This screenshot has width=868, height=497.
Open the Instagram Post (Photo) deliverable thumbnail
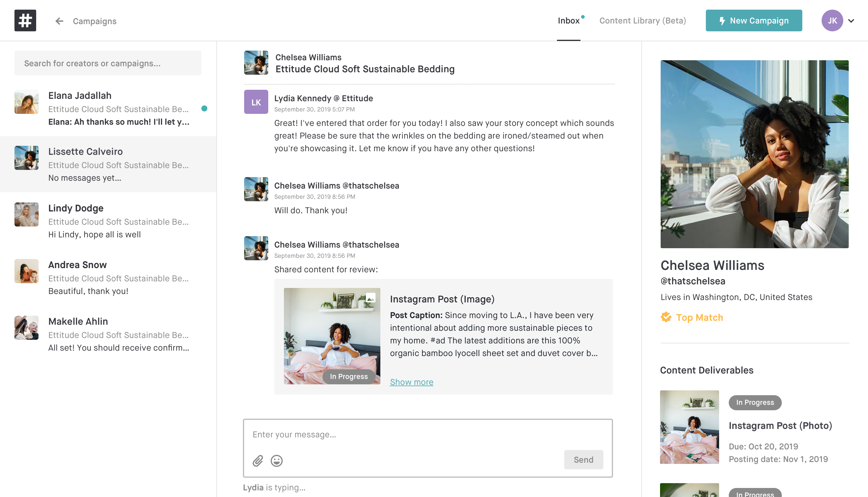(689, 427)
